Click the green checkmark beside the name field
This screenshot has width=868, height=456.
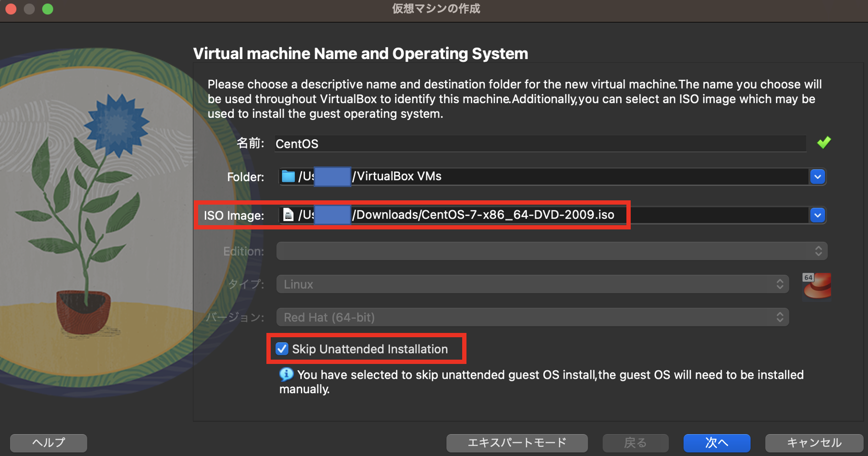[x=824, y=143]
